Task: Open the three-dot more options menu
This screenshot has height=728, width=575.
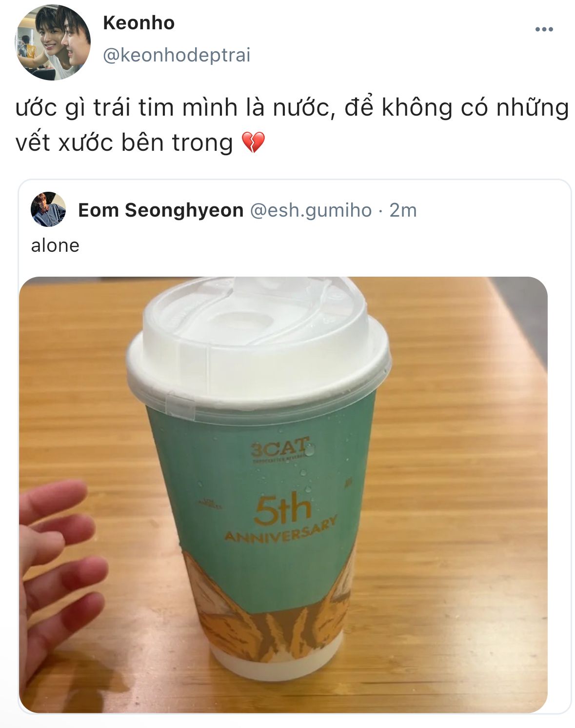Action: (x=544, y=30)
